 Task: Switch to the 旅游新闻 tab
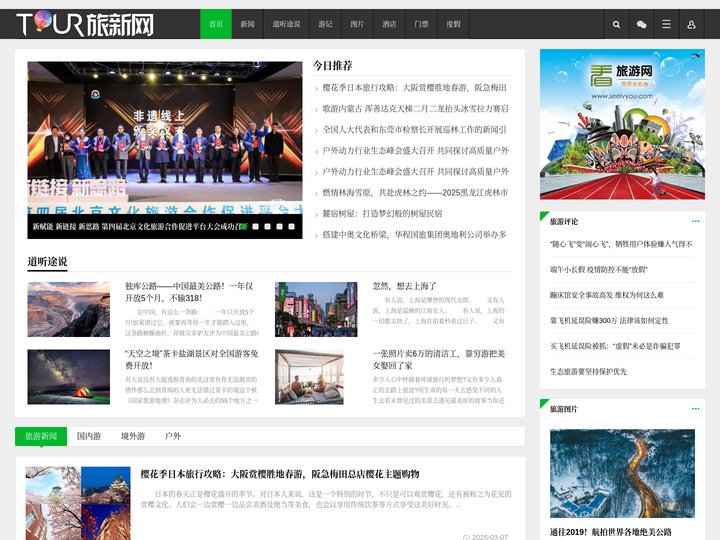click(41, 436)
